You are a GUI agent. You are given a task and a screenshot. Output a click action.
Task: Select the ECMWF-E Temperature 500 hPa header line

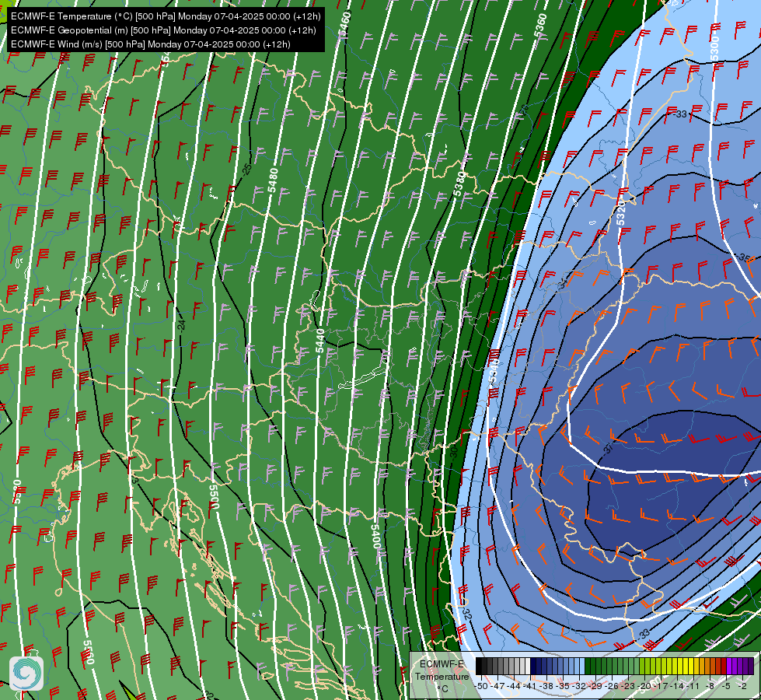point(166,16)
